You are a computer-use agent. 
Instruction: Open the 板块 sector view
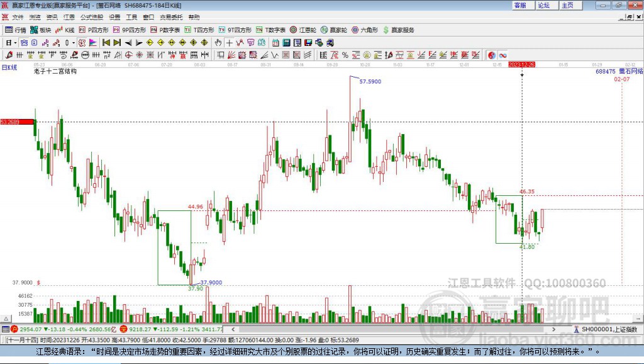(40, 30)
